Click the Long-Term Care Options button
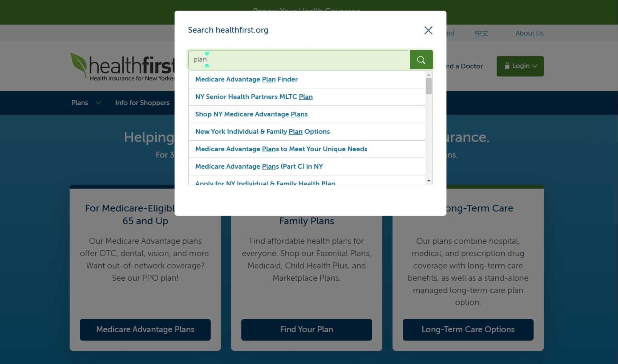618x364 pixels. click(x=468, y=330)
